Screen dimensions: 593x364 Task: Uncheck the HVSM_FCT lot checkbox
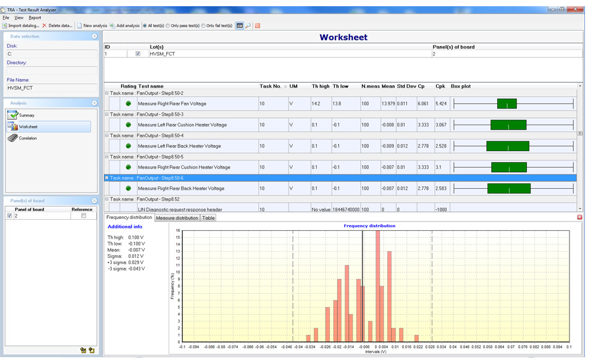[x=138, y=54]
